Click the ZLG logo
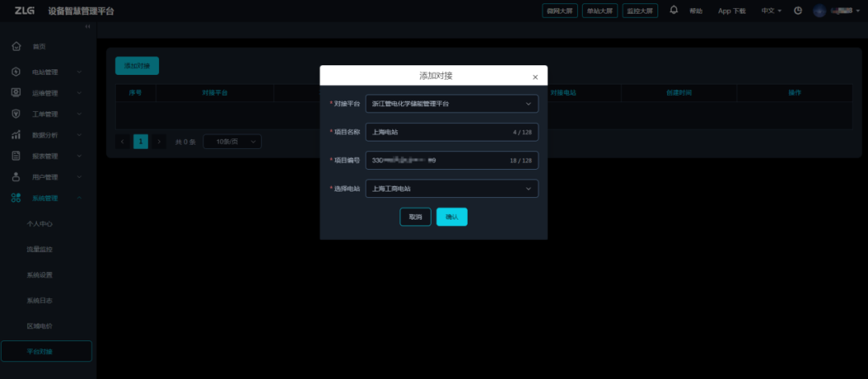This screenshot has width=868, height=379. point(24,10)
